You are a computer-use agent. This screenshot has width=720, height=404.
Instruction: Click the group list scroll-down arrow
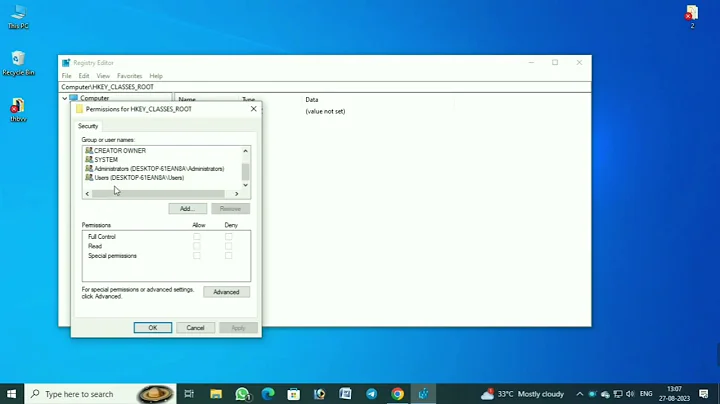click(246, 185)
